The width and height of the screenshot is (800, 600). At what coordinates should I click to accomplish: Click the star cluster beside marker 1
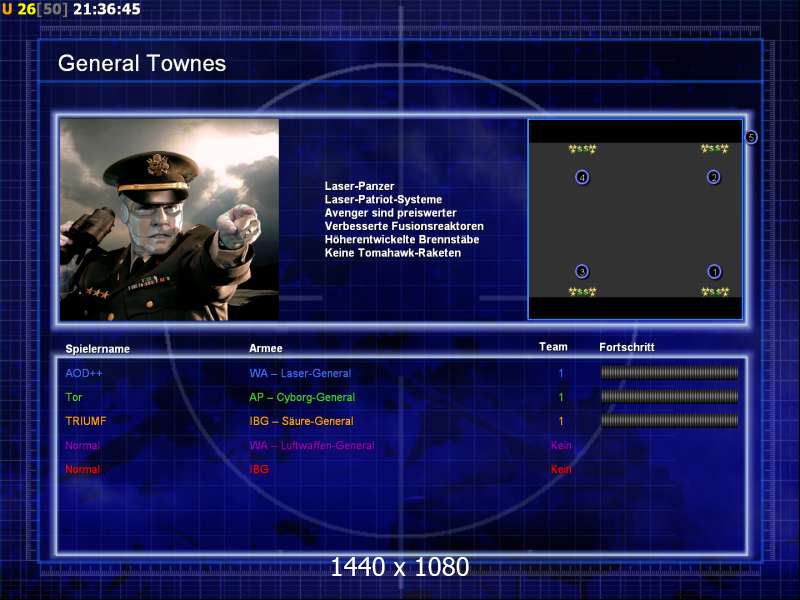[x=715, y=292]
